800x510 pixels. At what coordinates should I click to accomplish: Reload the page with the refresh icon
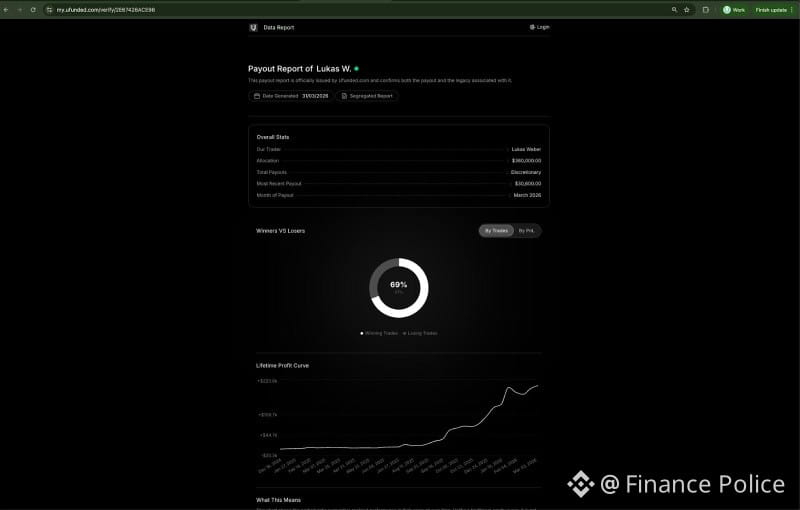point(33,10)
